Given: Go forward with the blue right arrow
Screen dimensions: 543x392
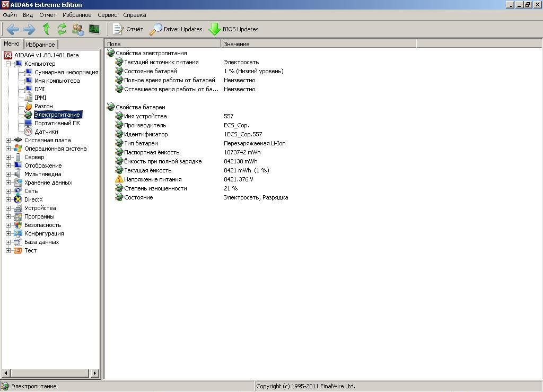Looking at the screenshot, I should [29, 29].
